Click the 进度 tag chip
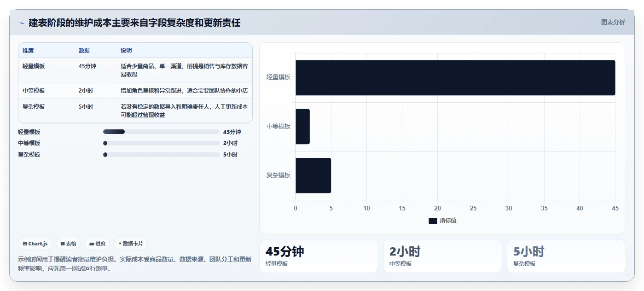This screenshot has height=291, width=644. (97, 244)
